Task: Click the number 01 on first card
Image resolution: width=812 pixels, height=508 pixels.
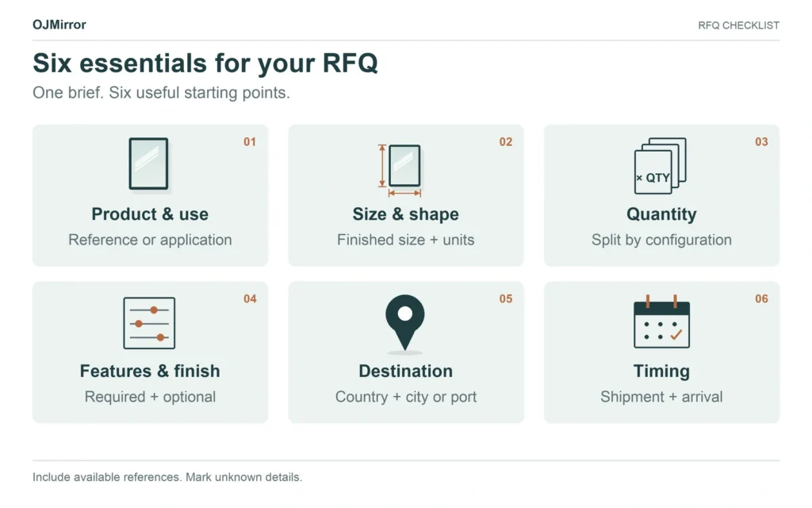Action: pos(250,142)
